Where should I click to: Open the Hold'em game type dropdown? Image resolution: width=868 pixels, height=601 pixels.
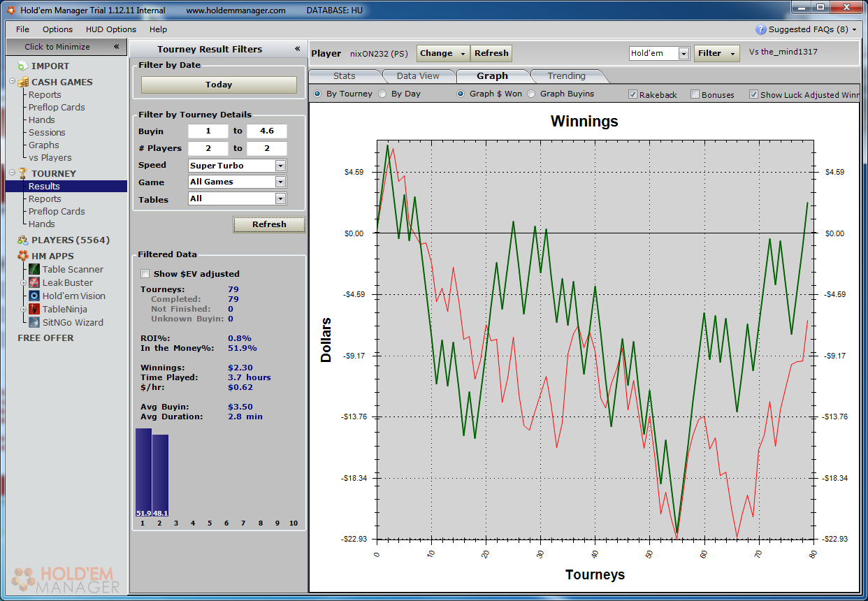click(x=683, y=54)
